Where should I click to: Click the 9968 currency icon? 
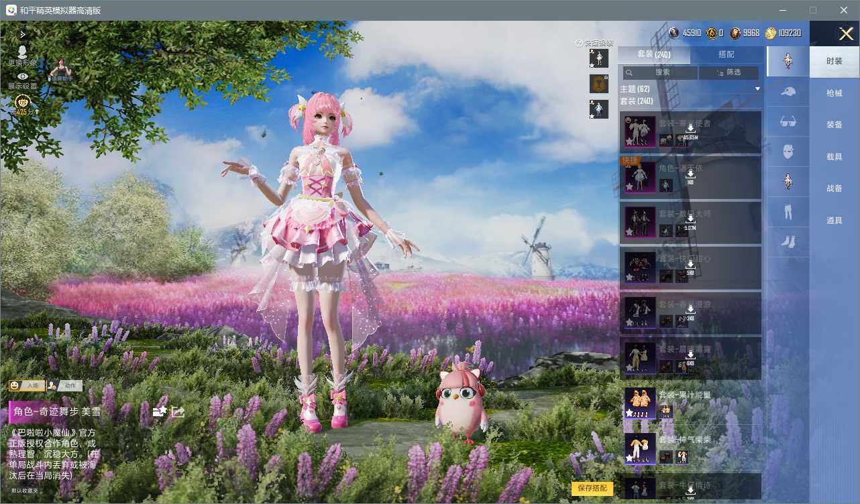pos(736,33)
